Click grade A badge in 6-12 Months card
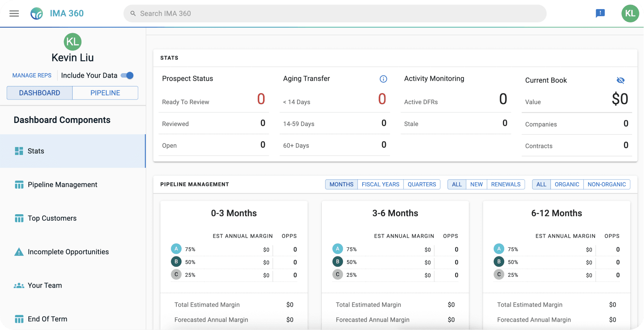 (x=499, y=249)
